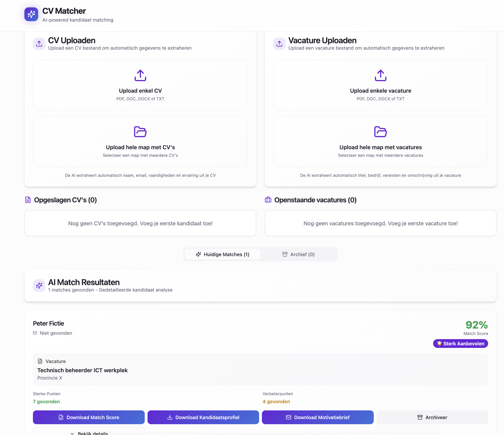Click the document icon beside Opgeslagen CV's
504x435 pixels.
coord(28,200)
